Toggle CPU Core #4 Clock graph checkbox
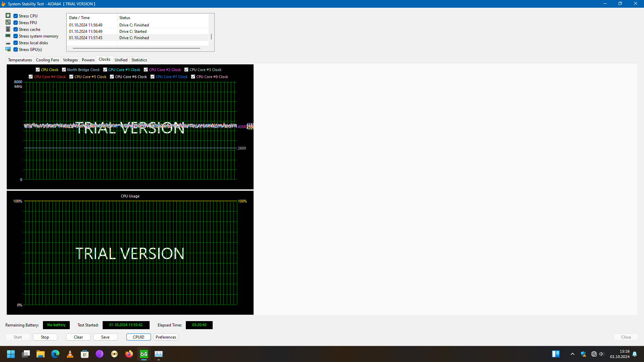The height and width of the screenshot is (362, 644). point(31,77)
